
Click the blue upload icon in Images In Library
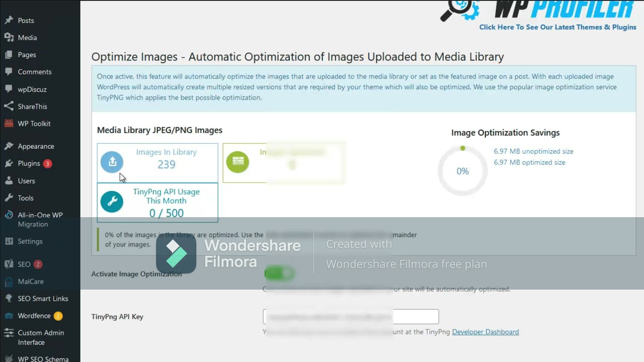pyautogui.click(x=112, y=162)
